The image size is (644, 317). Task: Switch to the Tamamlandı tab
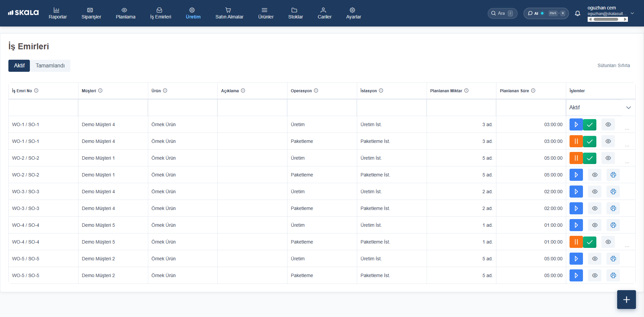pyautogui.click(x=50, y=66)
